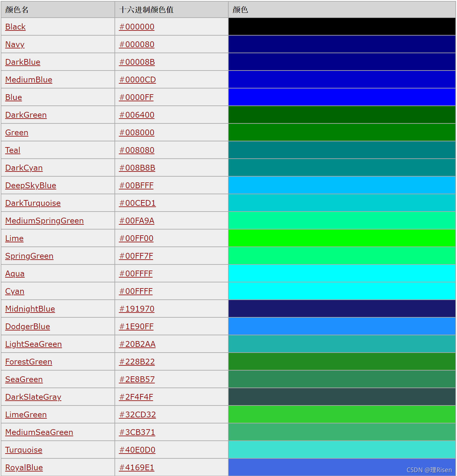Click the LimeGreen link

tap(26, 415)
